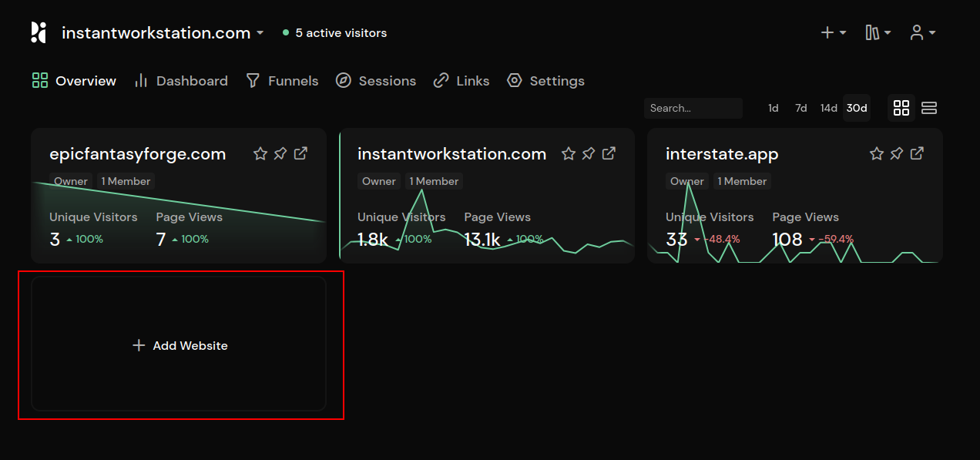Open the plus create menu
This screenshot has width=980, height=460.
point(834,32)
